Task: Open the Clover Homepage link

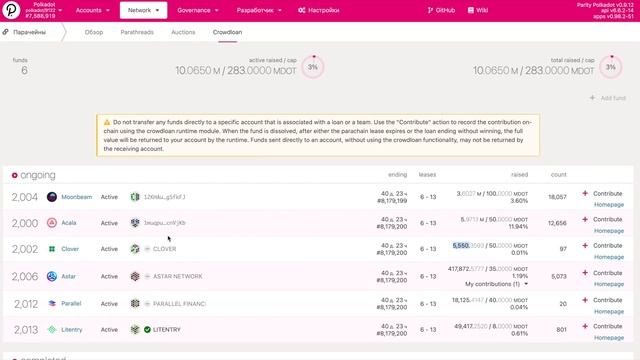Action: pyautogui.click(x=609, y=257)
